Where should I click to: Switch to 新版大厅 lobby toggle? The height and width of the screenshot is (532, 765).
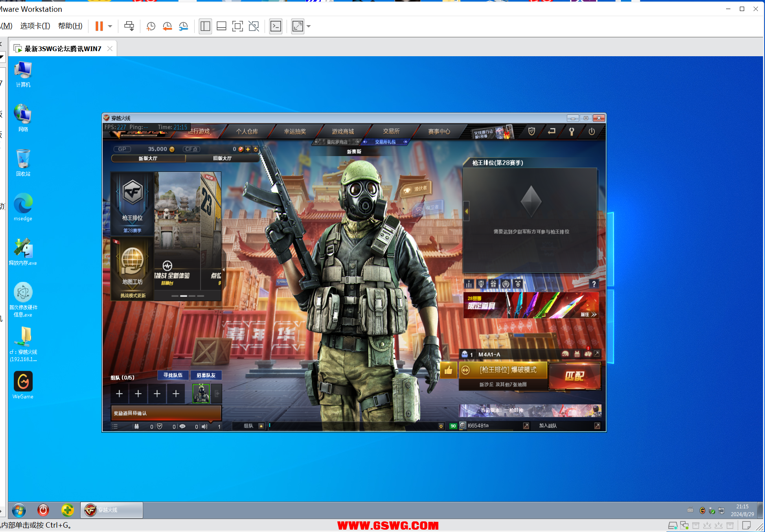point(148,158)
